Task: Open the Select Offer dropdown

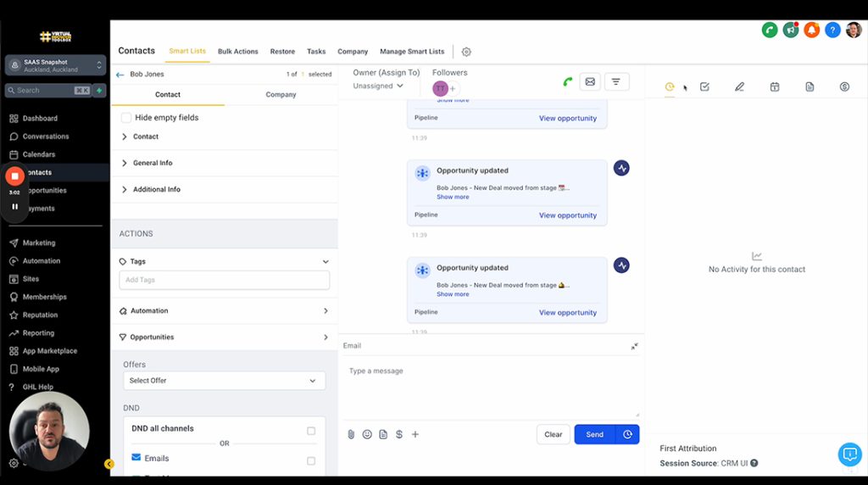Action: [x=224, y=381]
